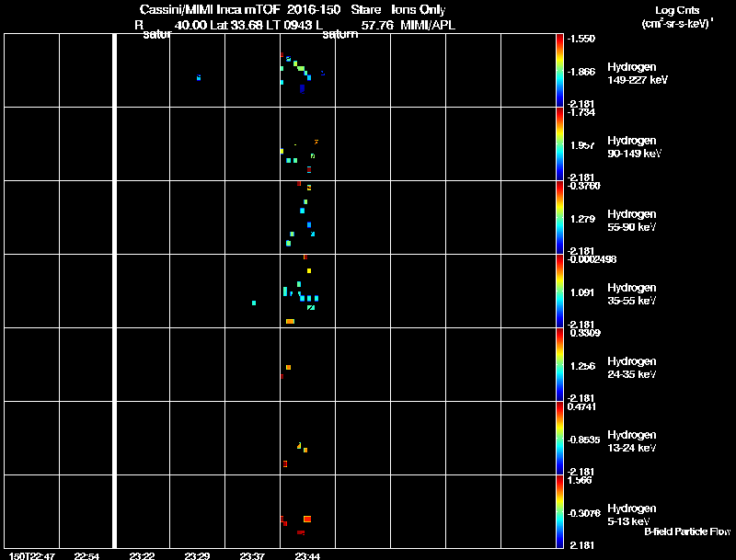736x560 pixels.
Task: Click the 'MIMI/APL' credit text
Action: 428,25
